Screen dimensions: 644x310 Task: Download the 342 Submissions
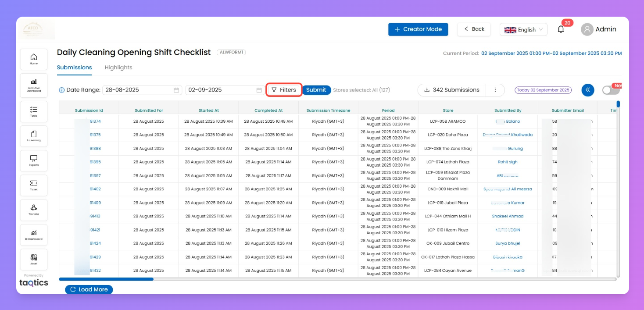(452, 90)
